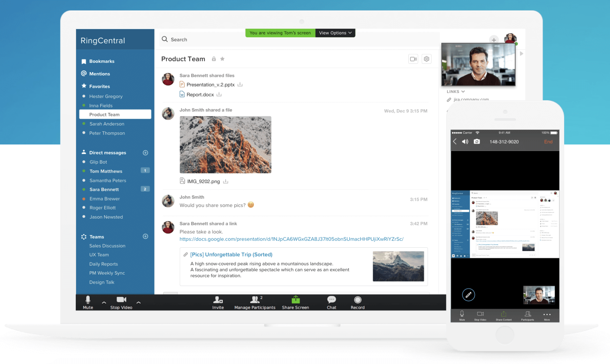Tap the pencil annotate icon on phone
The height and width of the screenshot is (364, 610).
[x=468, y=295]
